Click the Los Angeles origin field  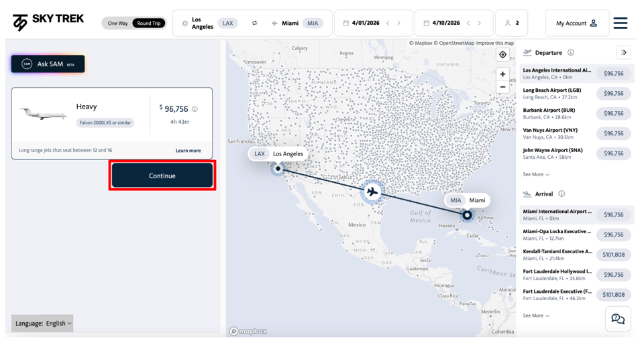tap(202, 23)
